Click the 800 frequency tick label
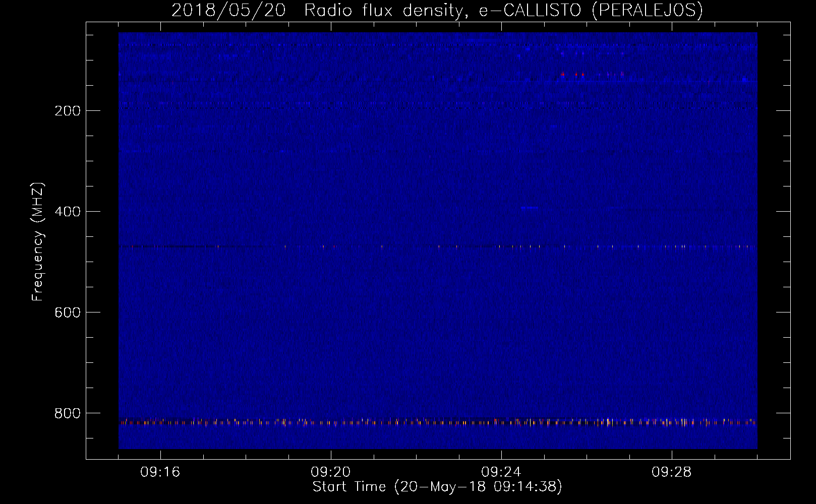816x504 pixels. [x=67, y=413]
